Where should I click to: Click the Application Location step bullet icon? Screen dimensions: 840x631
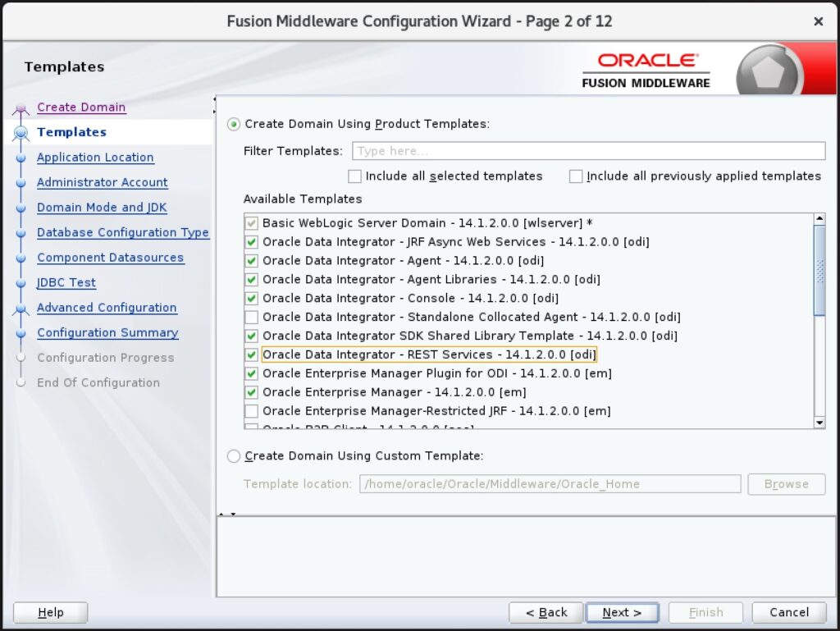(21, 158)
